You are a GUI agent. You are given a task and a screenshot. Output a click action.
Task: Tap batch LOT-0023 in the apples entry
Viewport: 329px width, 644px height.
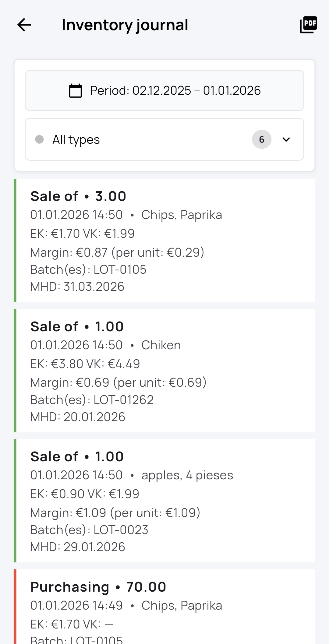[121, 530]
